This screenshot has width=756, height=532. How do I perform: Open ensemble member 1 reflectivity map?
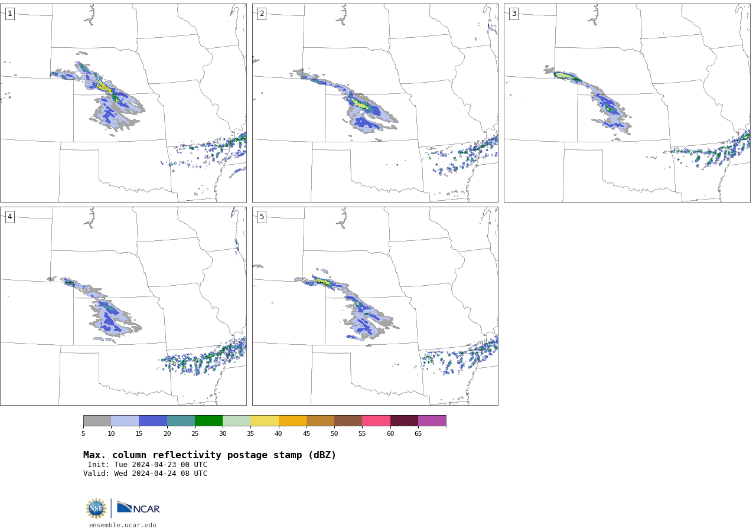123,103
